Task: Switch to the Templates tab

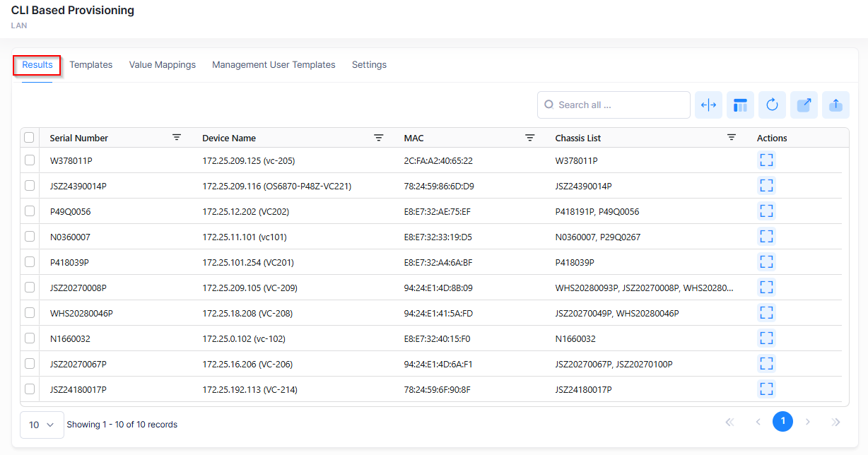Action: 90,65
